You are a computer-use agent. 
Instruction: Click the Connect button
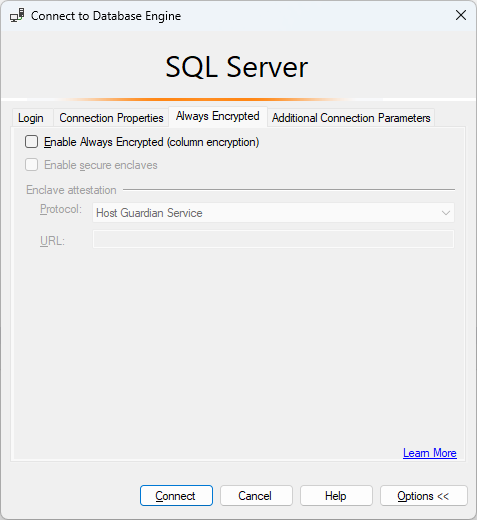coord(176,496)
